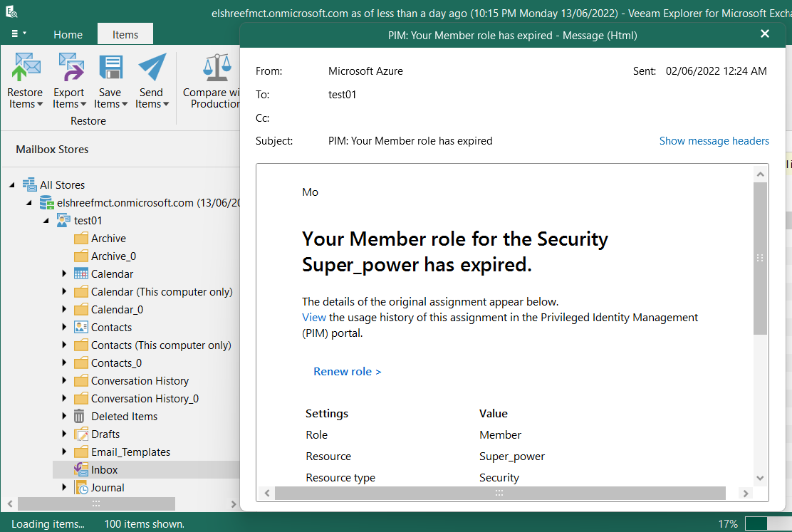Image resolution: width=792 pixels, height=532 pixels.
Task: Click Show message headers link
Action: [x=714, y=141]
